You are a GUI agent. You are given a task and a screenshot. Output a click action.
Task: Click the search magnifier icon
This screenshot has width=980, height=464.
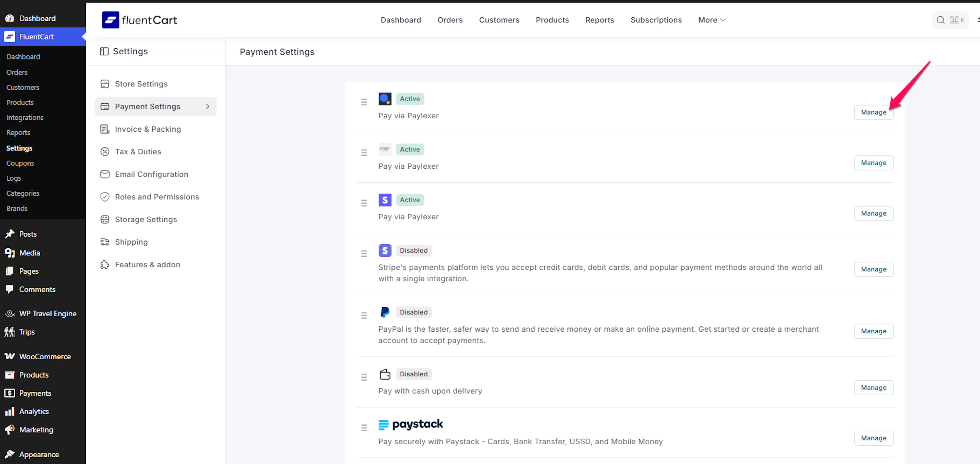(940, 20)
